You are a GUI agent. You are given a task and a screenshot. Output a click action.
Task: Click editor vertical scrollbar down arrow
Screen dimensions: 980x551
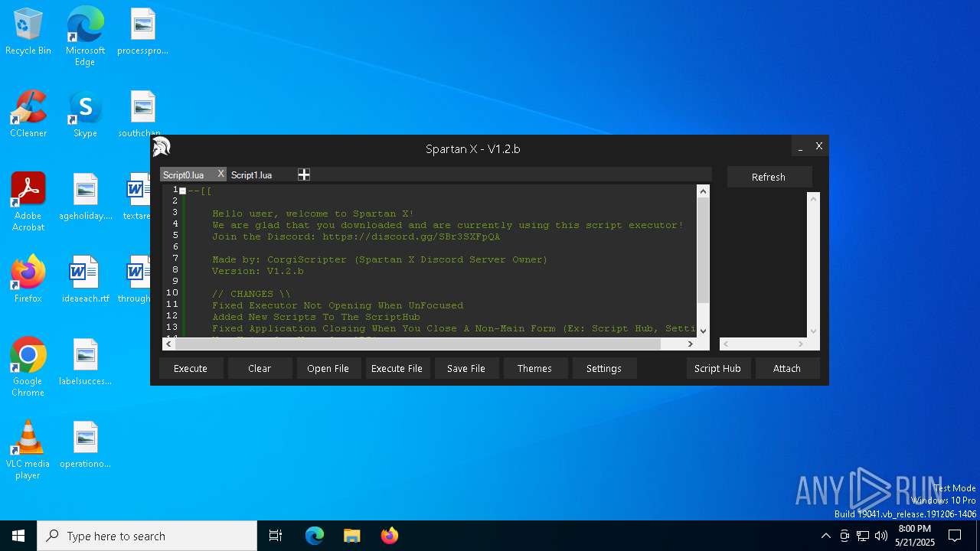(x=703, y=331)
